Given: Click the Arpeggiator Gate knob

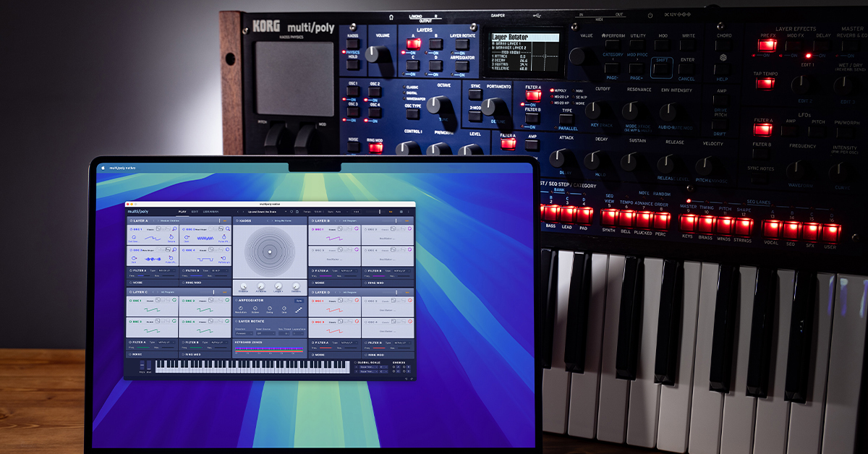Looking at the screenshot, I should pyautogui.click(x=284, y=308).
